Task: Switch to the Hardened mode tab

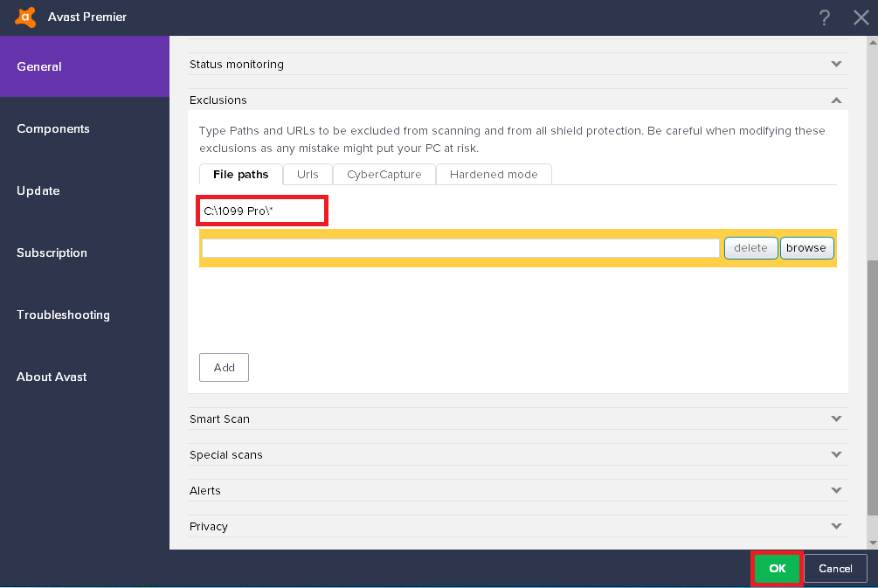Action: (494, 175)
